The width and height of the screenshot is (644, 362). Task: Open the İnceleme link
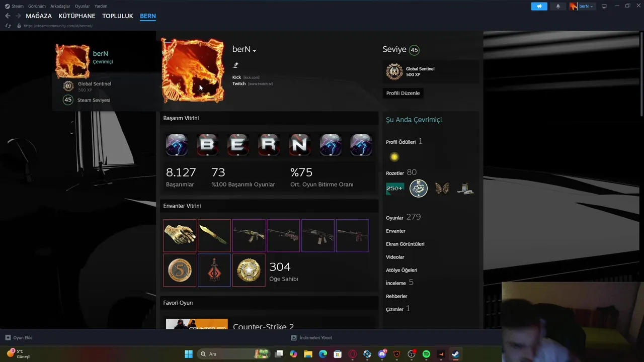(395, 283)
